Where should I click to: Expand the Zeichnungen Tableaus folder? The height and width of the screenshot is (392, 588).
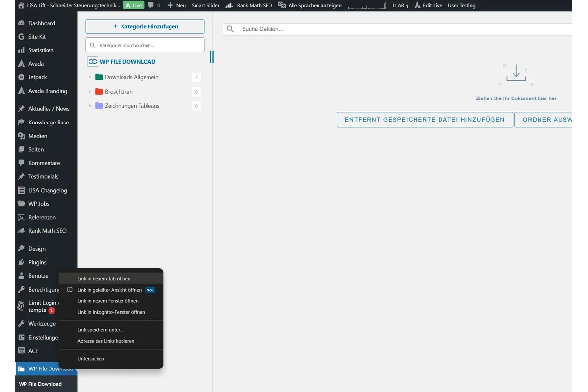(x=90, y=106)
